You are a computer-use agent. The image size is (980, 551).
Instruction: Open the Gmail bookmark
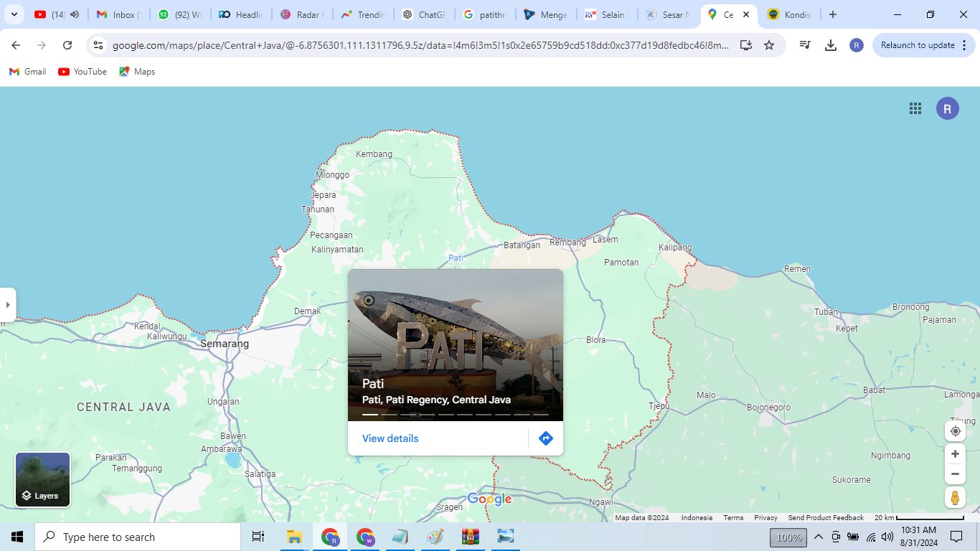pyautogui.click(x=28, y=72)
